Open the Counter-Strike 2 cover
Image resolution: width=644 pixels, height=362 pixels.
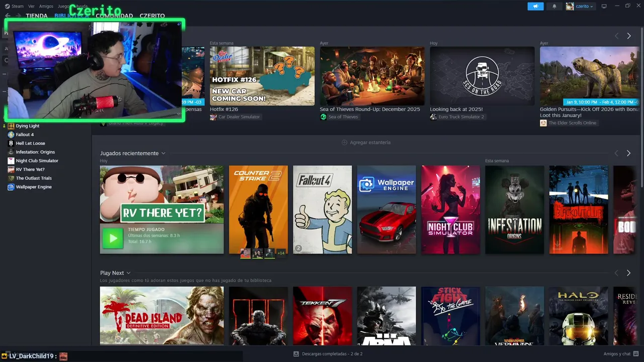258,210
